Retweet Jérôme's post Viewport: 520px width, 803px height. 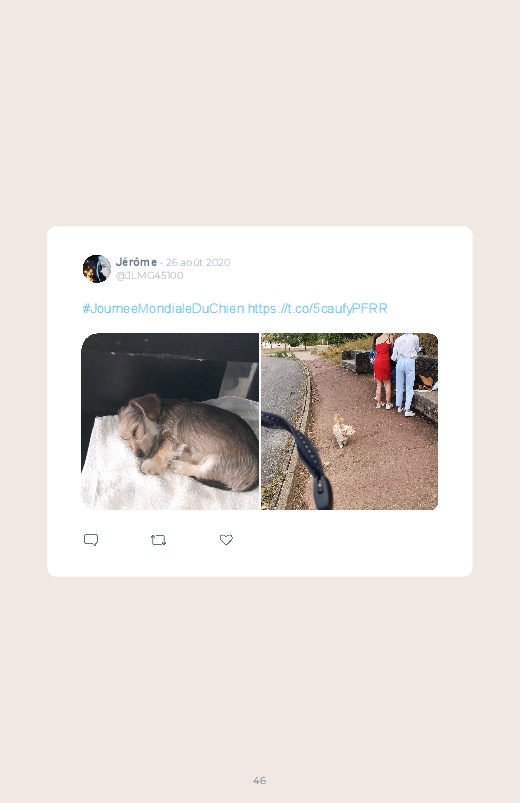point(158,540)
